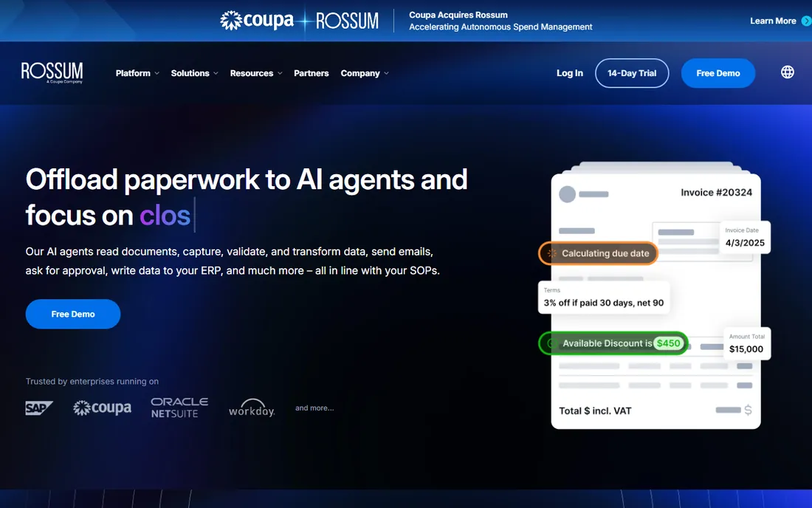Click the grey avatar circle on invoice
Image resolution: width=812 pixels, height=508 pixels.
(x=567, y=194)
